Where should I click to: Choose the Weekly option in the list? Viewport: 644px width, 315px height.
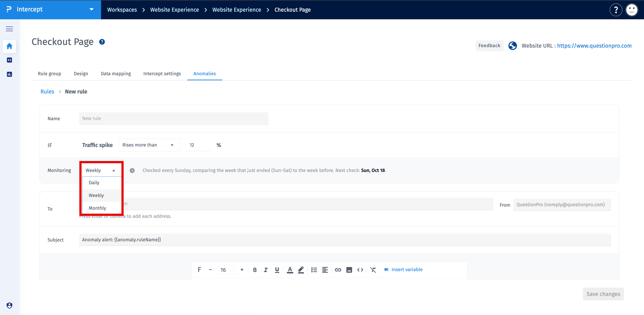[x=102, y=195]
